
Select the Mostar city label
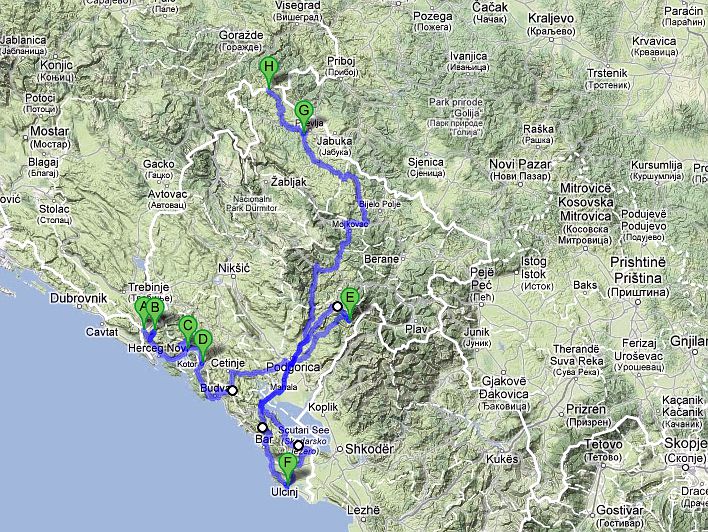[49, 131]
